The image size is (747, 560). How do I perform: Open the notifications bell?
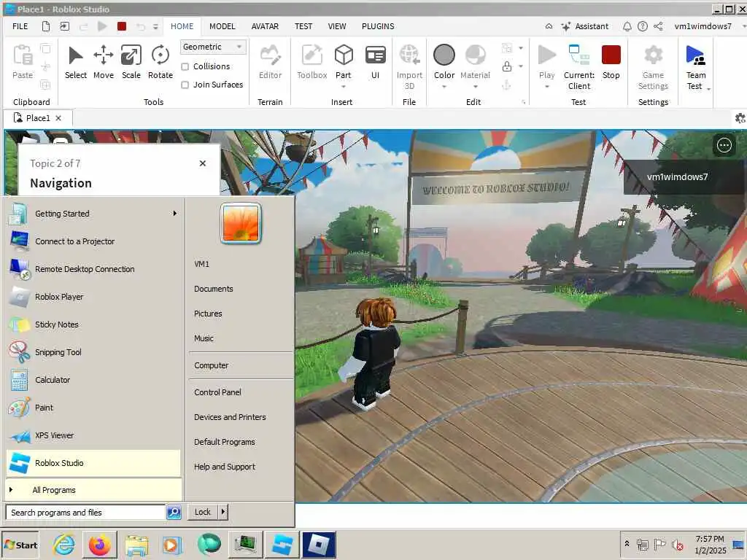pos(627,26)
